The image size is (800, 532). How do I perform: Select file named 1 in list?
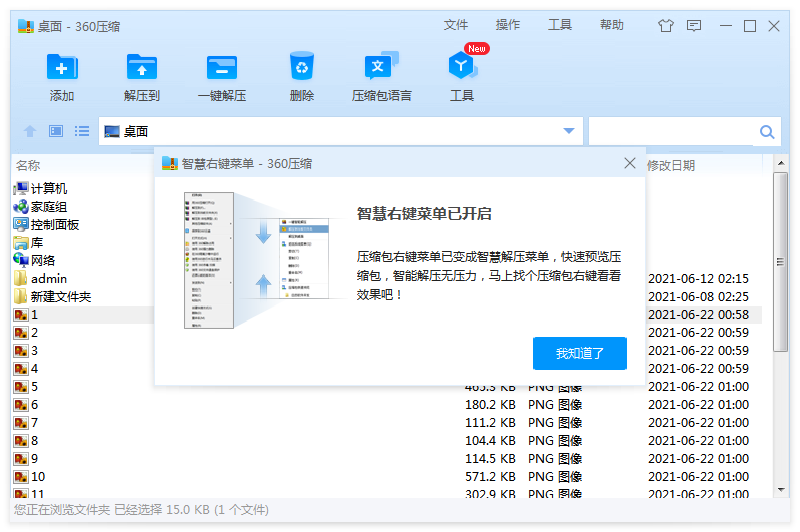(34, 315)
